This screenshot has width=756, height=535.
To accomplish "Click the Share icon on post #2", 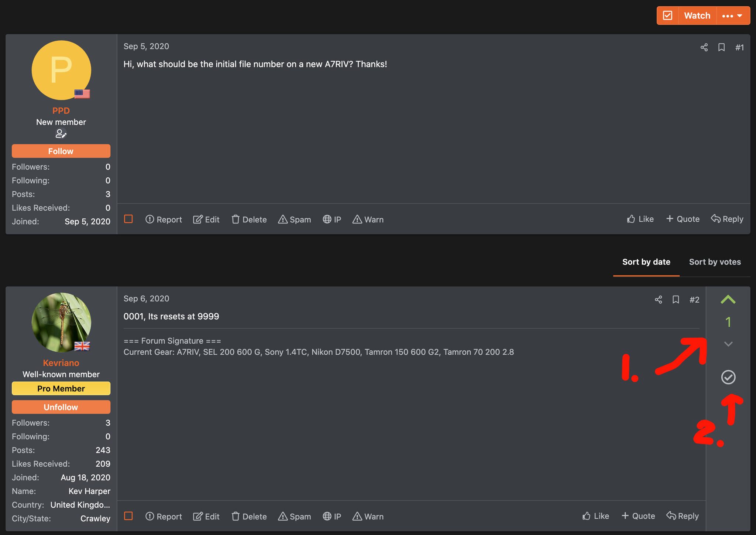I will [x=659, y=299].
